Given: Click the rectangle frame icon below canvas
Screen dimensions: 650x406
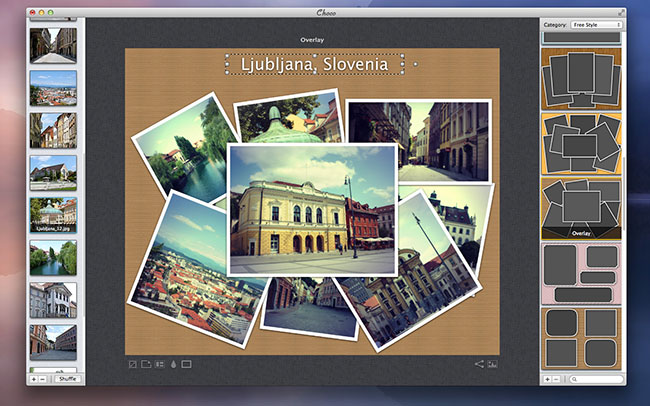Looking at the screenshot, I should coord(187,364).
